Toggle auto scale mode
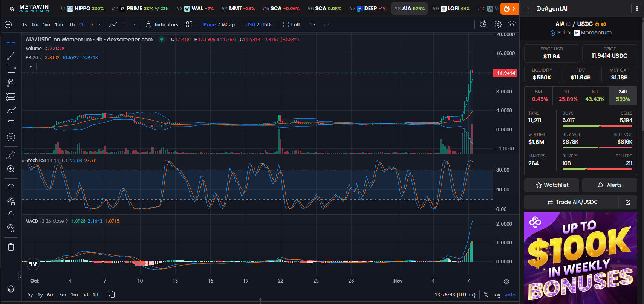 click(510, 295)
